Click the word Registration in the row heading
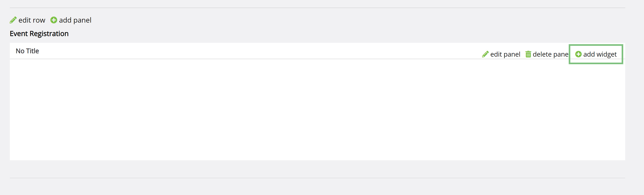The height and width of the screenshot is (195, 644). coord(49,34)
